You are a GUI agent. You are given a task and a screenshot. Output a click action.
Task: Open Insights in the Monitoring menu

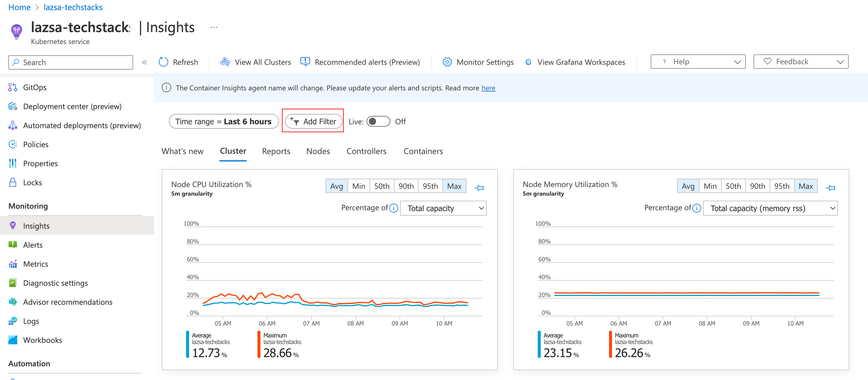click(x=77, y=226)
